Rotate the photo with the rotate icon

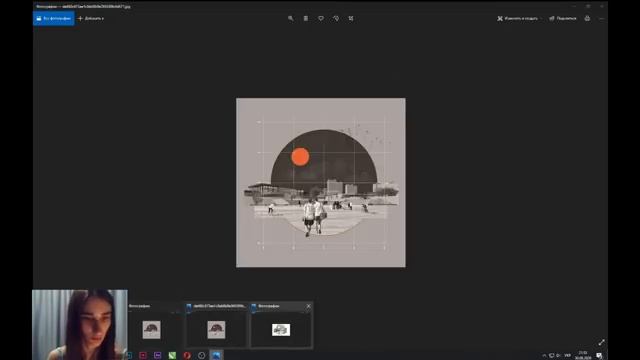pyautogui.click(x=336, y=18)
